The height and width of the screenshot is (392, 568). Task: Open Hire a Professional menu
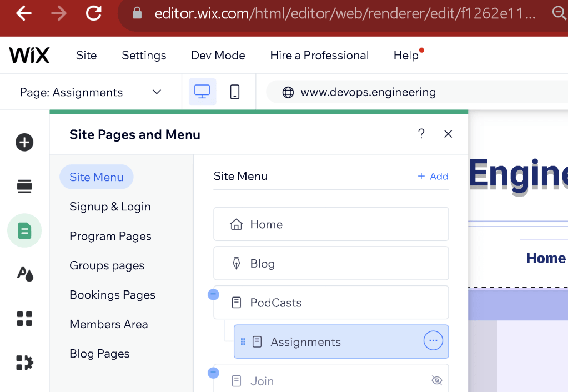click(319, 55)
